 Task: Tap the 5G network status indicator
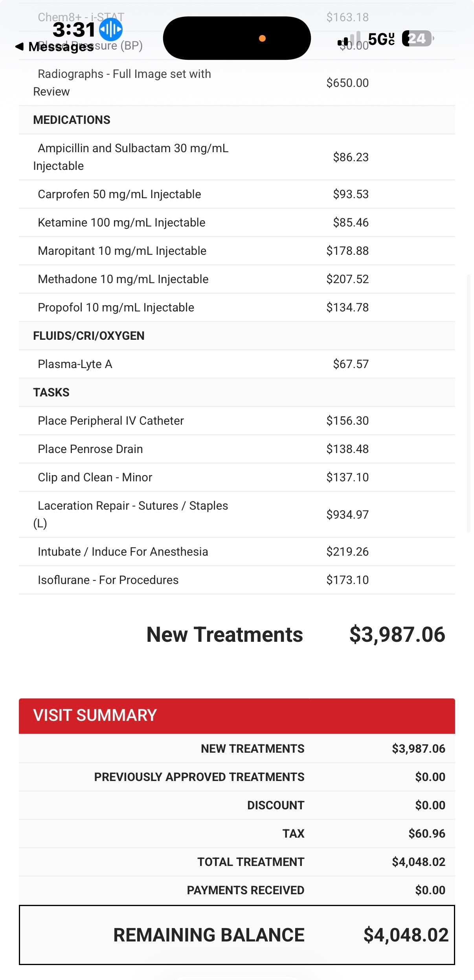point(381,39)
